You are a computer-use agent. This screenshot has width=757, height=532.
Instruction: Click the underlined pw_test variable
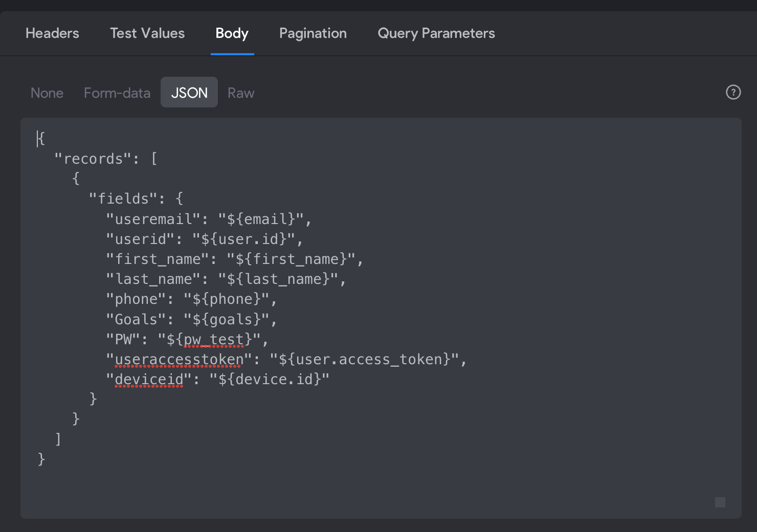pos(213,340)
